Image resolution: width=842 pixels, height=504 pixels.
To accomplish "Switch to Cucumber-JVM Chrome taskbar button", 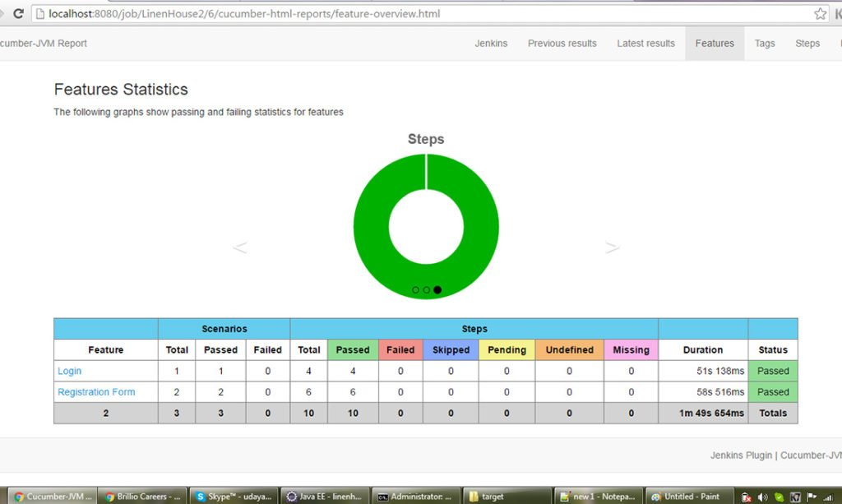I will 53,497.
